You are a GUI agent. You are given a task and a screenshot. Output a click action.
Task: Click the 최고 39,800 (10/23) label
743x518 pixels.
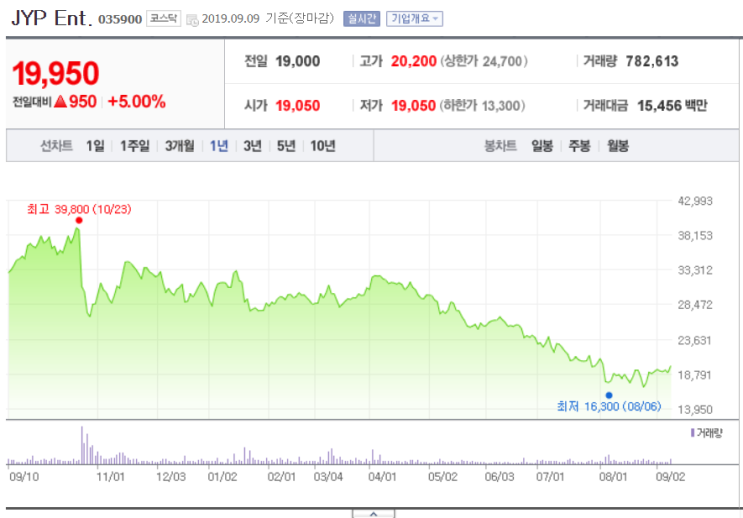pos(79,209)
